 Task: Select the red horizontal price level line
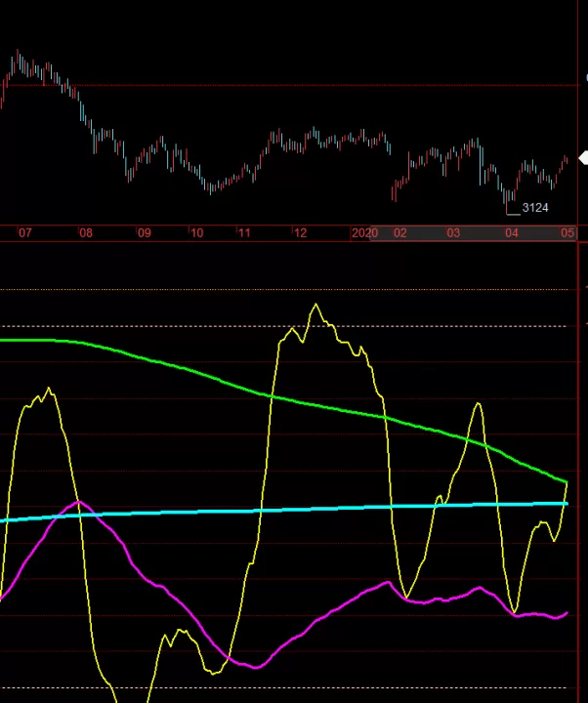287,84
